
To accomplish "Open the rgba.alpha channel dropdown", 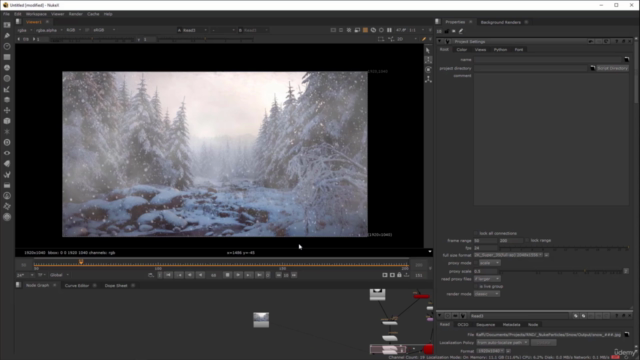I will [x=49, y=30].
